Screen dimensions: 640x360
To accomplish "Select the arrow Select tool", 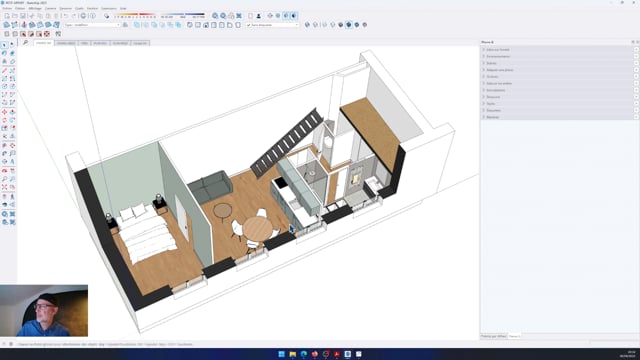I will 4,44.
